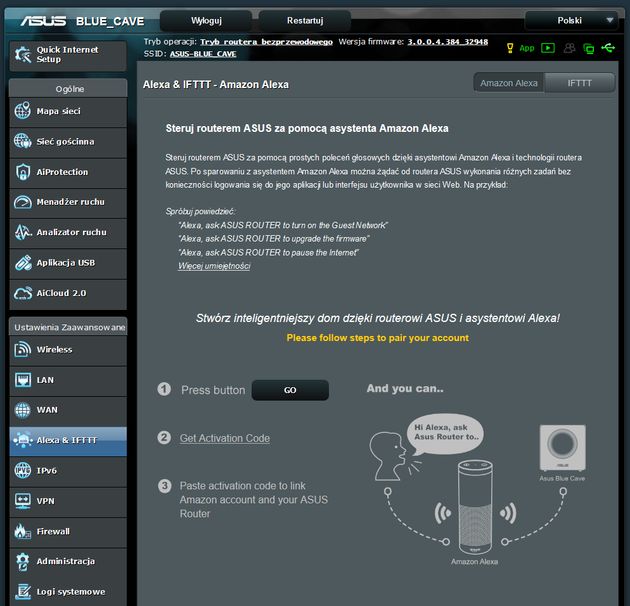Click the Mapa sieci globe icon
630x606 pixels.
22,111
